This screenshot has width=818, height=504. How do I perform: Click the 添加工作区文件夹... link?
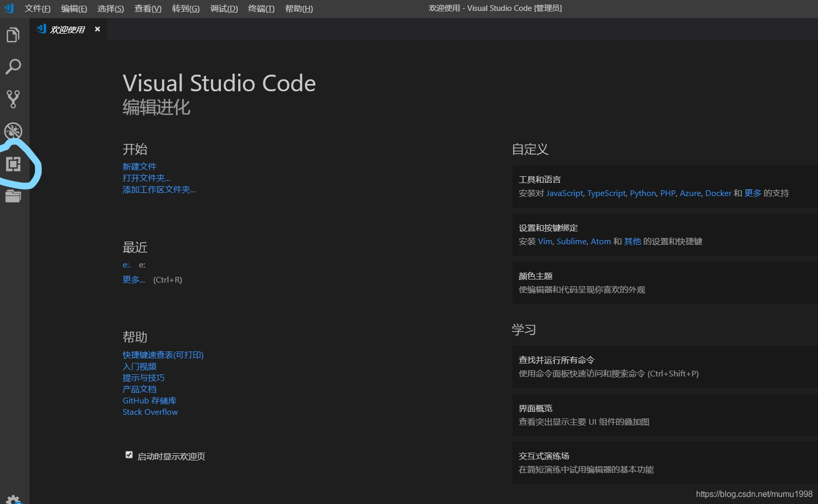tap(159, 189)
